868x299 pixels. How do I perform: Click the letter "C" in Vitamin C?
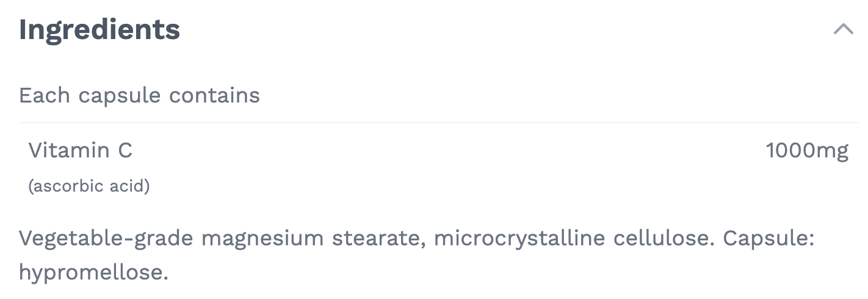pos(125,150)
